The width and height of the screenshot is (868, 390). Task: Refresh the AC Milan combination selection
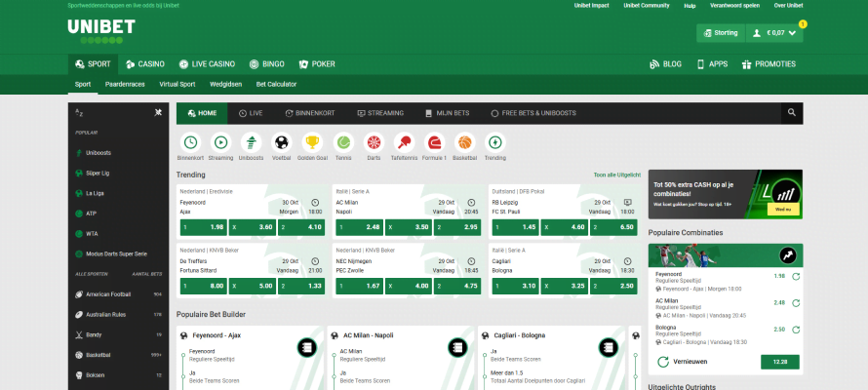(x=796, y=303)
